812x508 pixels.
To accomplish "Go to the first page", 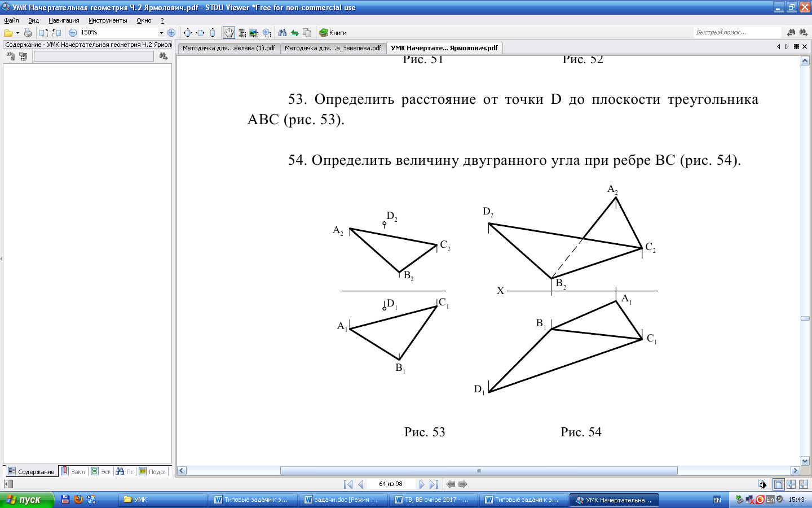I will [348, 484].
